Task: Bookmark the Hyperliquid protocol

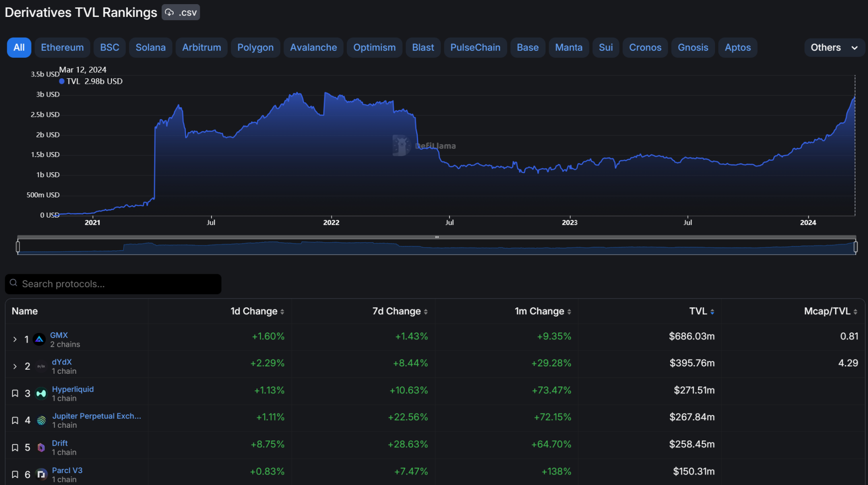Action: pos(15,393)
